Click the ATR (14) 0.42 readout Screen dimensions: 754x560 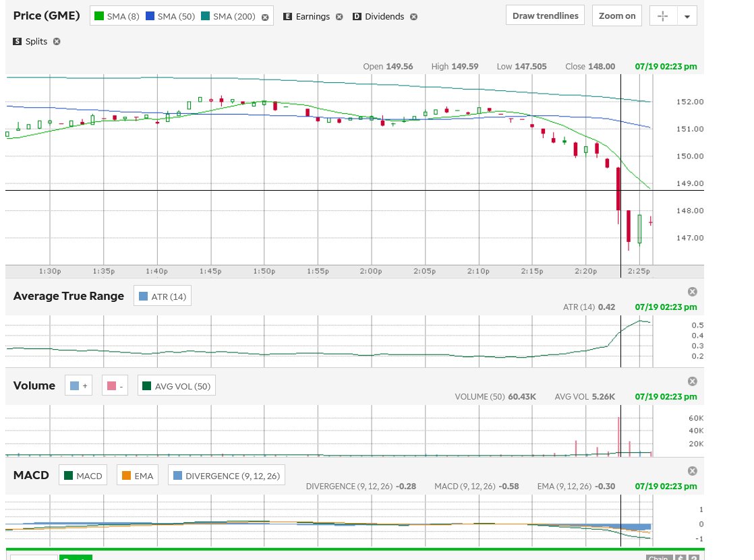click(x=589, y=307)
